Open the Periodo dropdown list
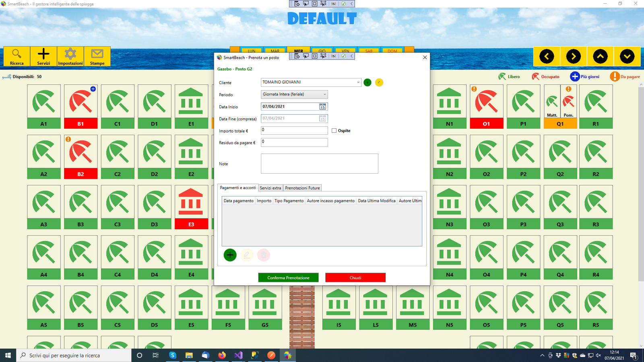This screenshot has height=362, width=644. pyautogui.click(x=324, y=95)
